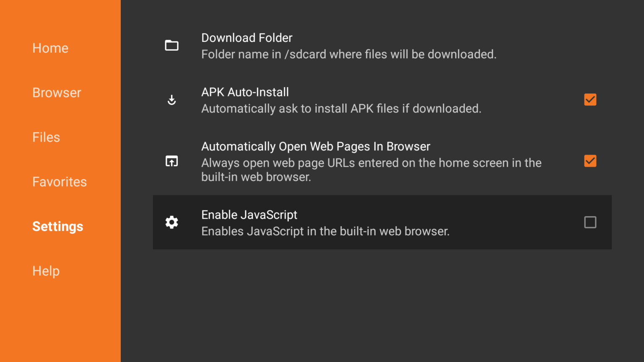644x362 pixels.
Task: Click the APK Auto-Install download icon
Action: 171,100
